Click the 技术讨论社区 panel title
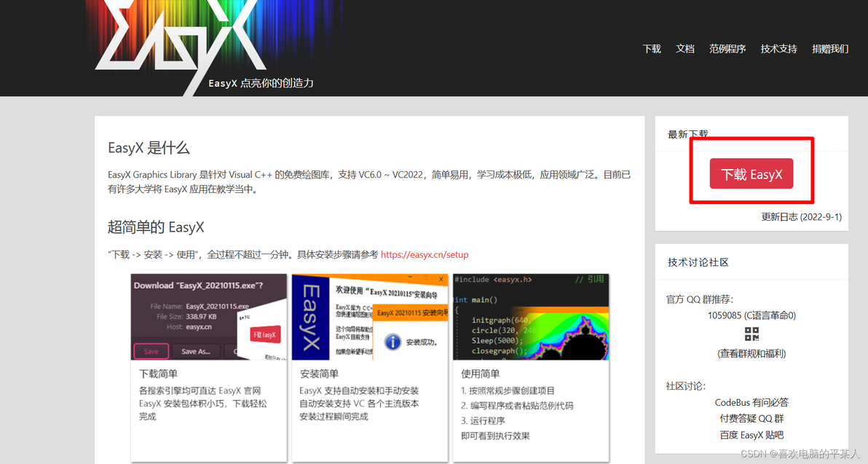Image resolution: width=868 pixels, height=464 pixels. pyautogui.click(x=698, y=262)
